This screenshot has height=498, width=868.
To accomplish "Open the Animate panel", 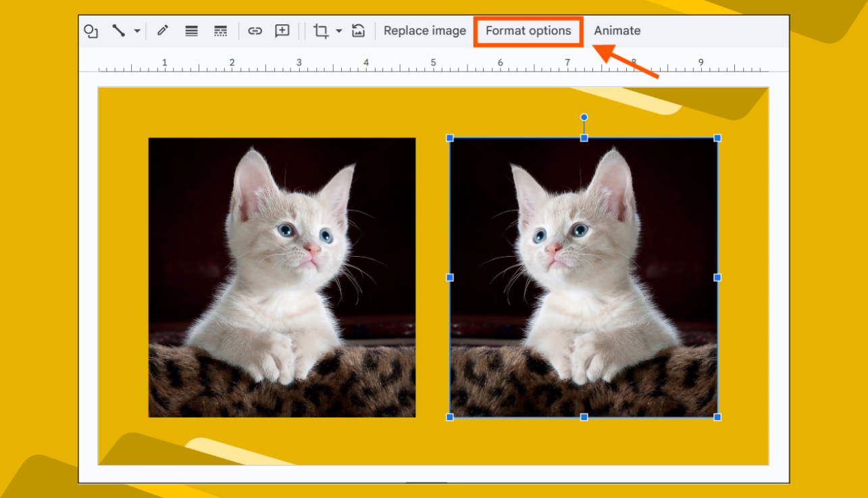I will (x=617, y=30).
